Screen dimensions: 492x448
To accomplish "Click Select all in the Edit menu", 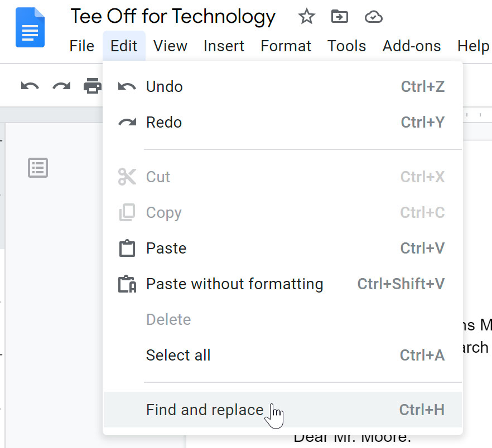I will click(178, 355).
